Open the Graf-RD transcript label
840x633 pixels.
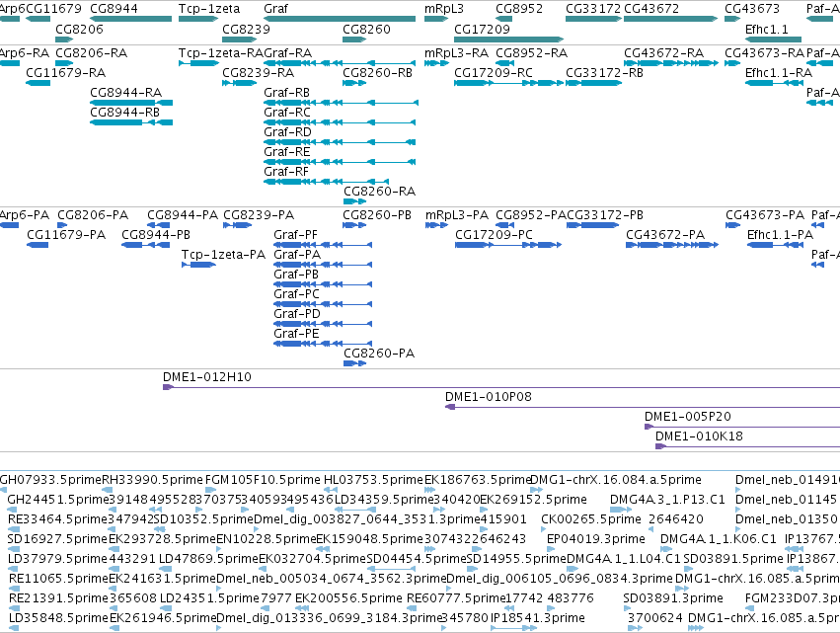coord(287,132)
